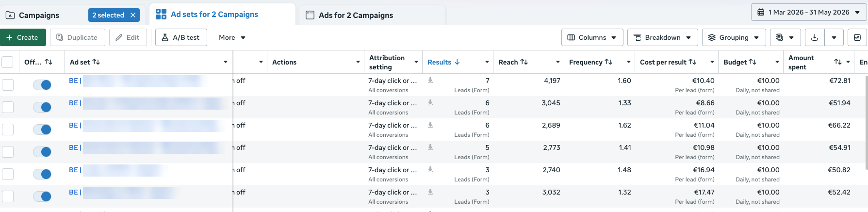Screen dimensions: 868x212
Task: Click download icon in the 2,773 reach row
Action: (430, 147)
